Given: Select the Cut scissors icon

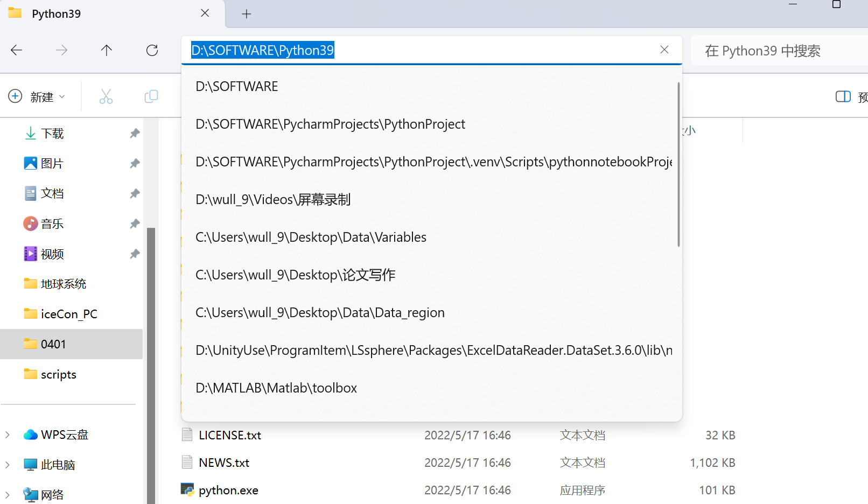Looking at the screenshot, I should [106, 96].
